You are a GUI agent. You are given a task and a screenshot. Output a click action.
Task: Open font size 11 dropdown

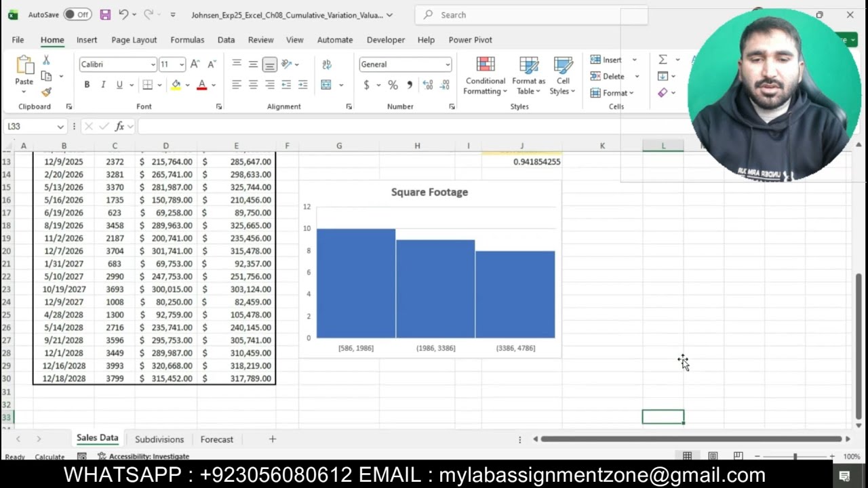[x=181, y=64]
